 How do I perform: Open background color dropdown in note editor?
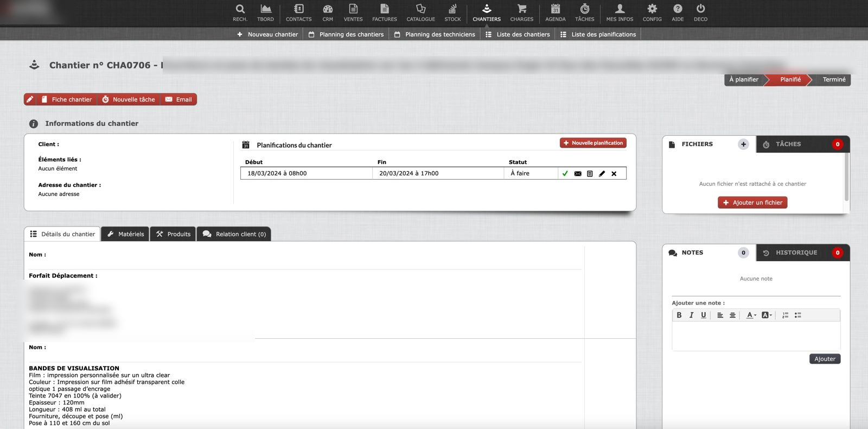[767, 315]
